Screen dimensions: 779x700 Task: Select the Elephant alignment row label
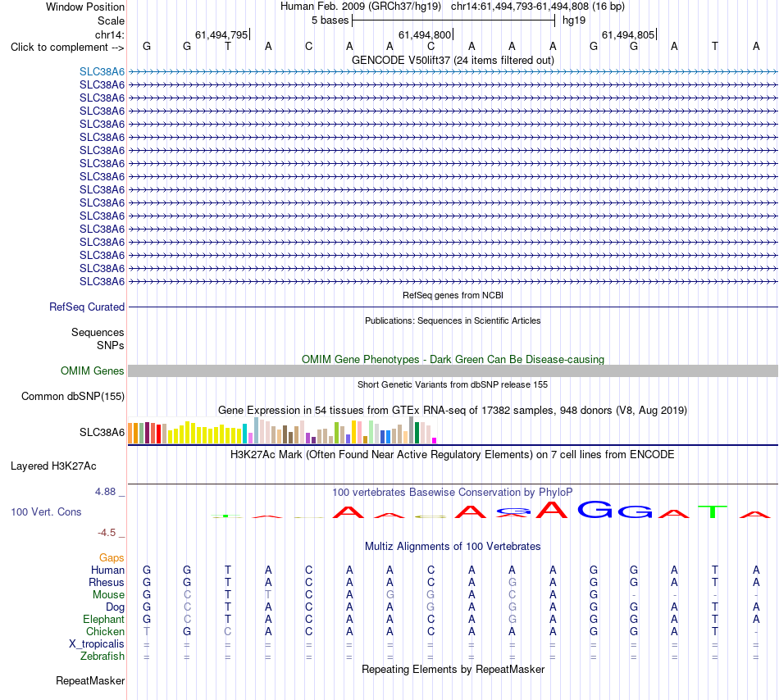(103, 620)
